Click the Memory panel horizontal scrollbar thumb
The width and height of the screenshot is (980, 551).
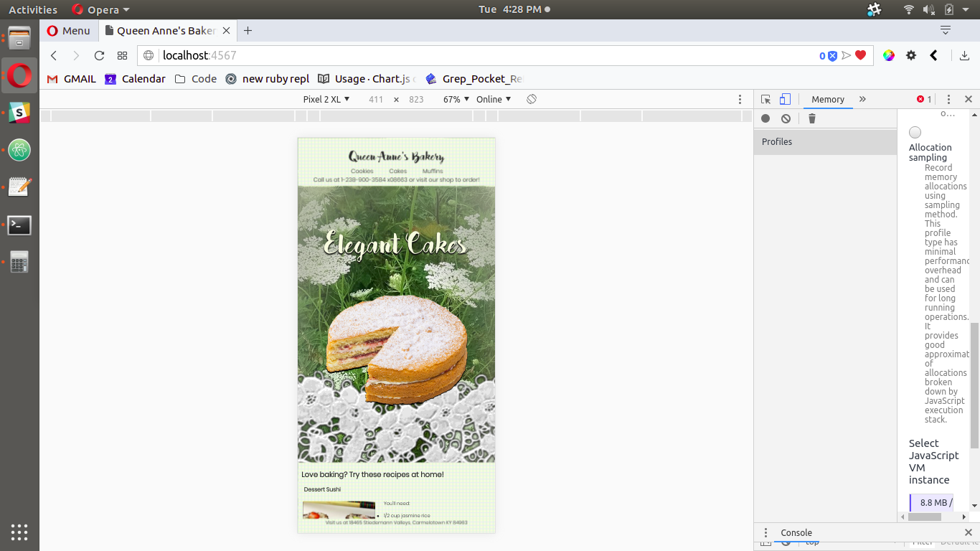point(924,517)
